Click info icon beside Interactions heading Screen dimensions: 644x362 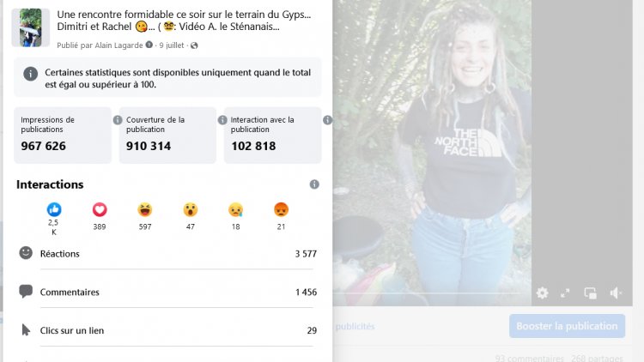point(314,184)
